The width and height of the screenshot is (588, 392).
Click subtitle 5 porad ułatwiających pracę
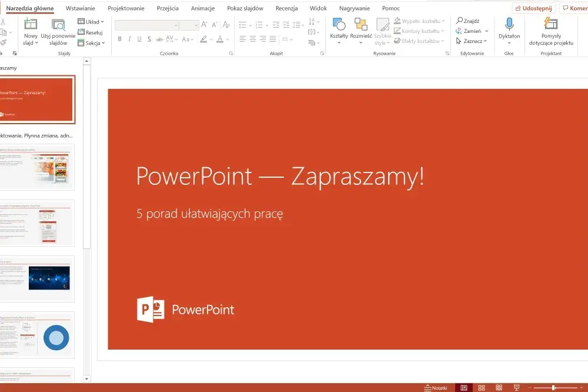pyautogui.click(x=210, y=214)
